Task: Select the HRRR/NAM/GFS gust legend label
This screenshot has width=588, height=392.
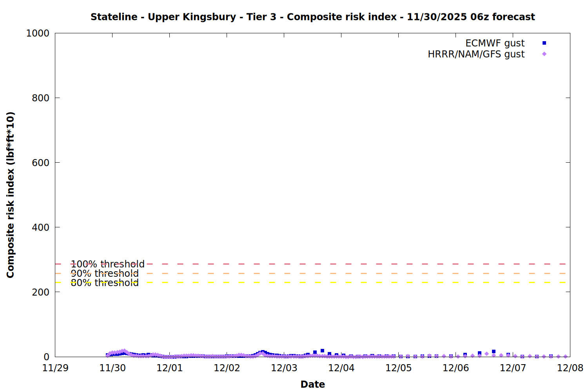Action: 476,54
